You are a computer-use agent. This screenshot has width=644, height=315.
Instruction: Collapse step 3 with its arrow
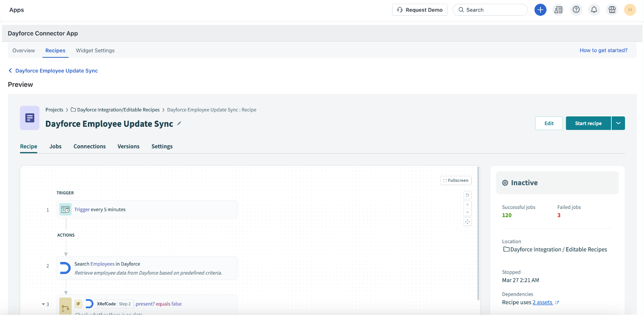tap(43, 304)
